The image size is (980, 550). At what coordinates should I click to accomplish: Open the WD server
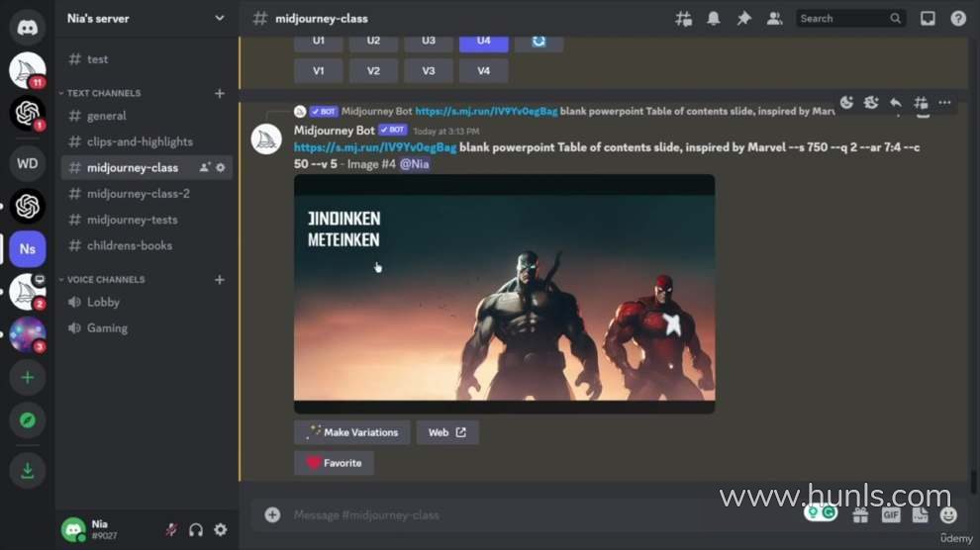click(x=27, y=163)
